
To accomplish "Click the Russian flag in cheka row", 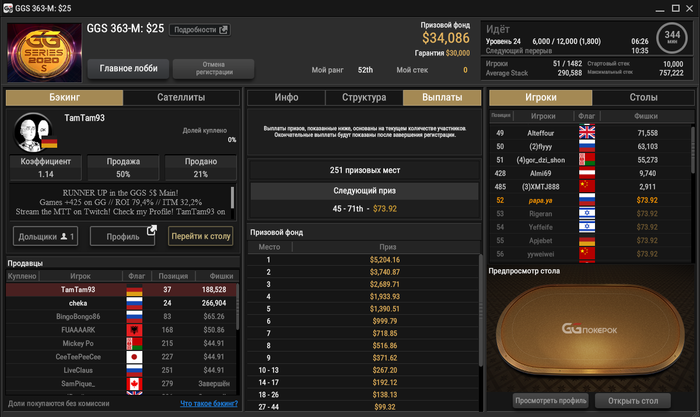I will 134,303.
